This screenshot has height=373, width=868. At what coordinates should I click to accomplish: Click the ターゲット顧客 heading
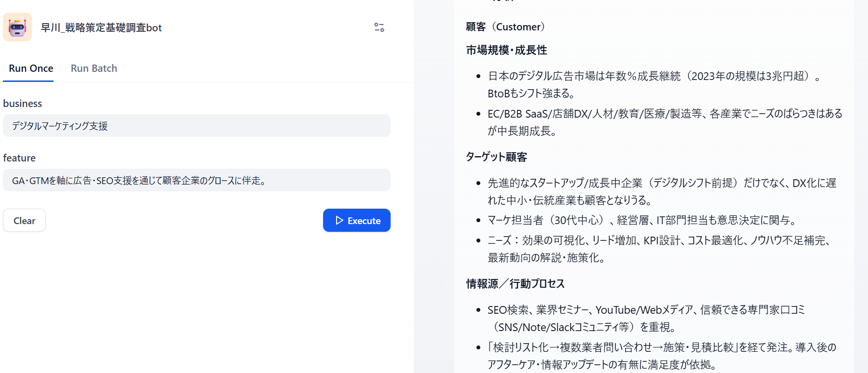[x=496, y=157]
